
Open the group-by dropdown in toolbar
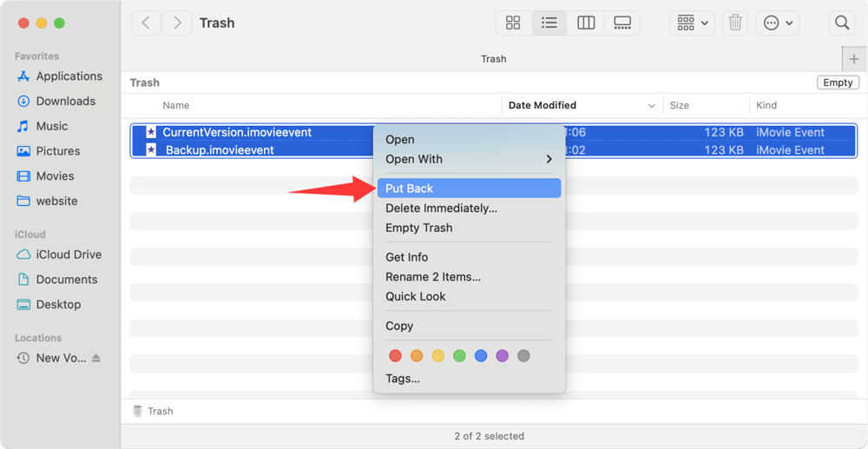[x=692, y=23]
